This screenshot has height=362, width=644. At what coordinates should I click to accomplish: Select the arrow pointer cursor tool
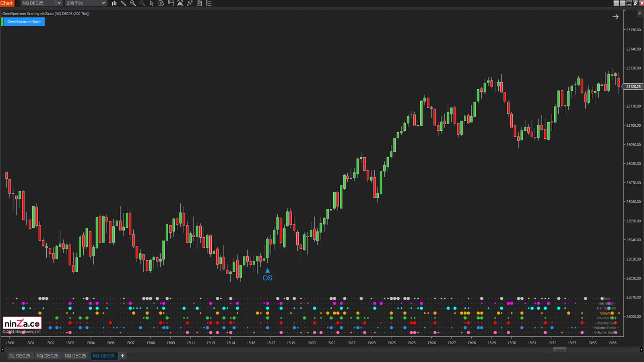pos(152,3)
